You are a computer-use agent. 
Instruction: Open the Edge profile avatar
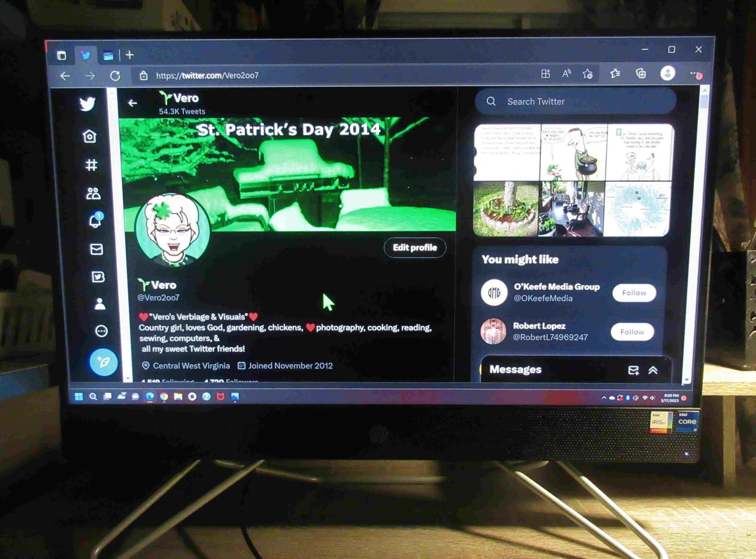(x=667, y=73)
